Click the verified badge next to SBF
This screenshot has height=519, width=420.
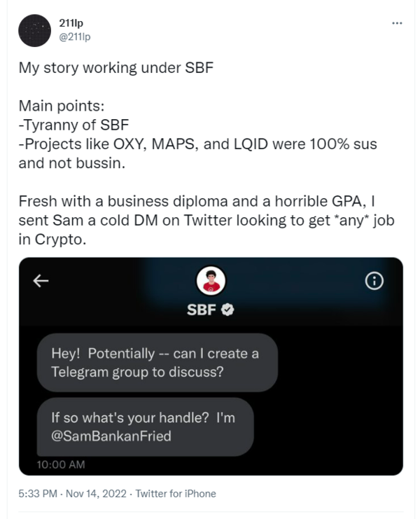point(227,310)
